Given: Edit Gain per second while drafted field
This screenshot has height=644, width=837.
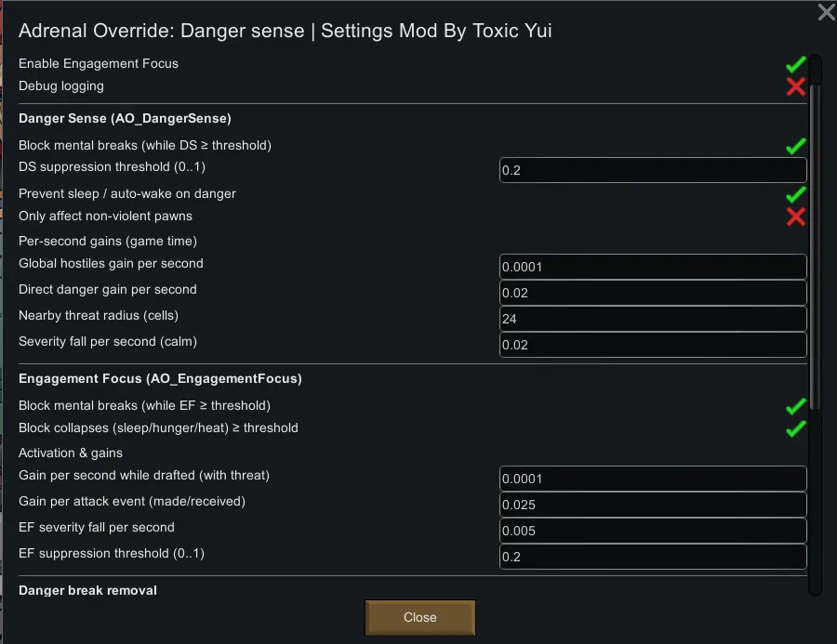Looking at the screenshot, I should (x=652, y=479).
